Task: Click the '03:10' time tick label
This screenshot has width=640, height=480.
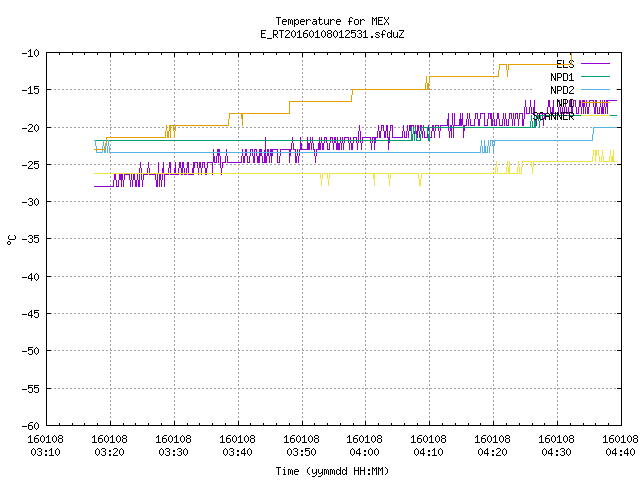Action: click(45, 452)
